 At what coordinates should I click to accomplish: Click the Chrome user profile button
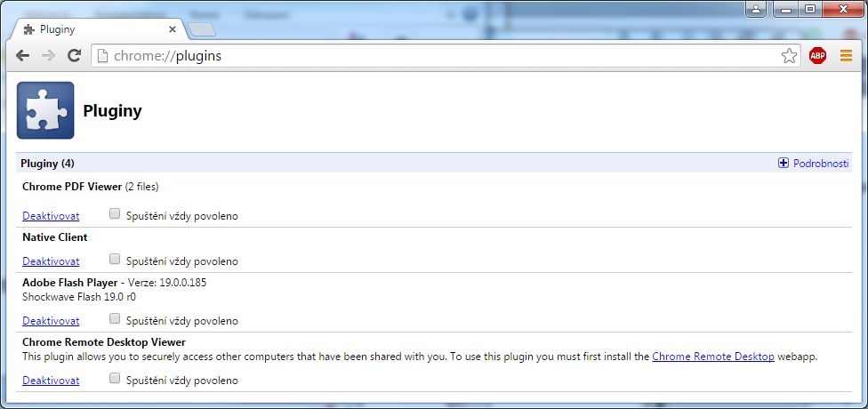click(x=756, y=10)
